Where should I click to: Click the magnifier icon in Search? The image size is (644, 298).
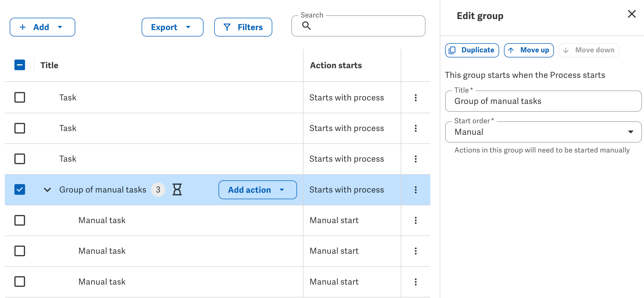tap(306, 26)
